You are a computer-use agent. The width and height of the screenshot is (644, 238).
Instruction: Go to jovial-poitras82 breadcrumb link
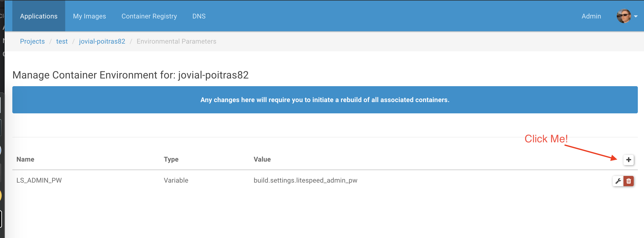(x=102, y=41)
